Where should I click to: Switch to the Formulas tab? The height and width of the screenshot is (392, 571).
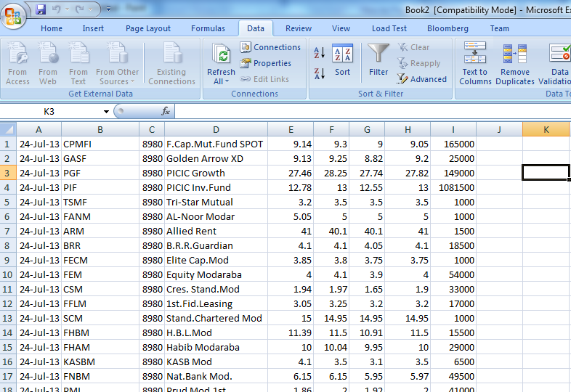click(208, 28)
